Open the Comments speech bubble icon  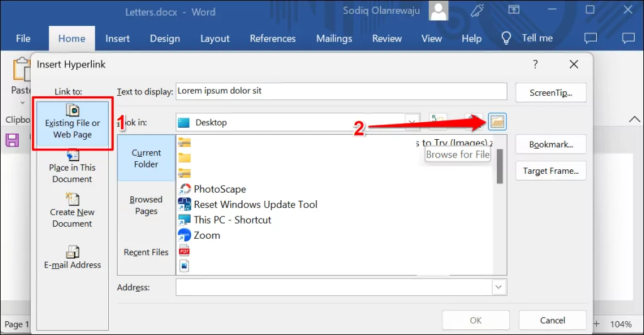(591, 38)
